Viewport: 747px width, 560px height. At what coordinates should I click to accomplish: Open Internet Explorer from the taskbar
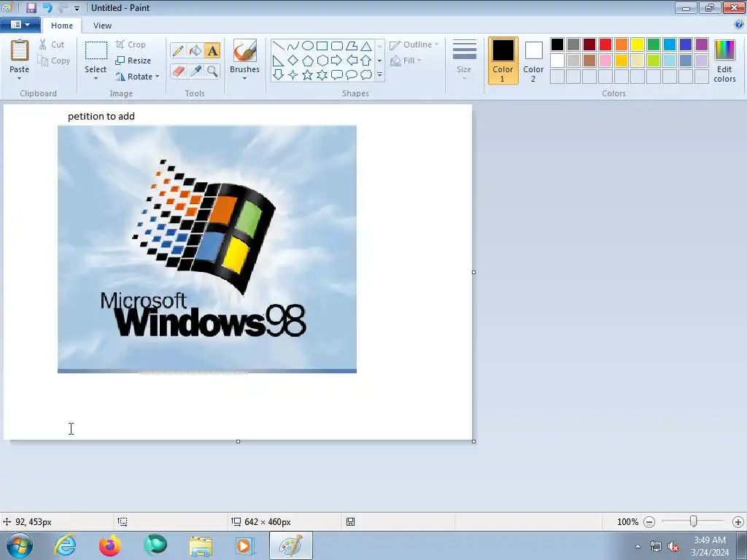[x=65, y=545]
